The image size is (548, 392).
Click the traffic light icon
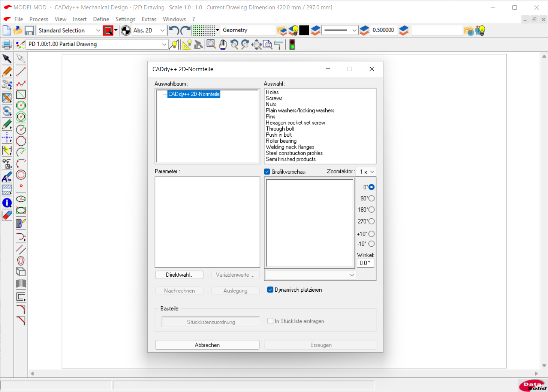coord(292,45)
